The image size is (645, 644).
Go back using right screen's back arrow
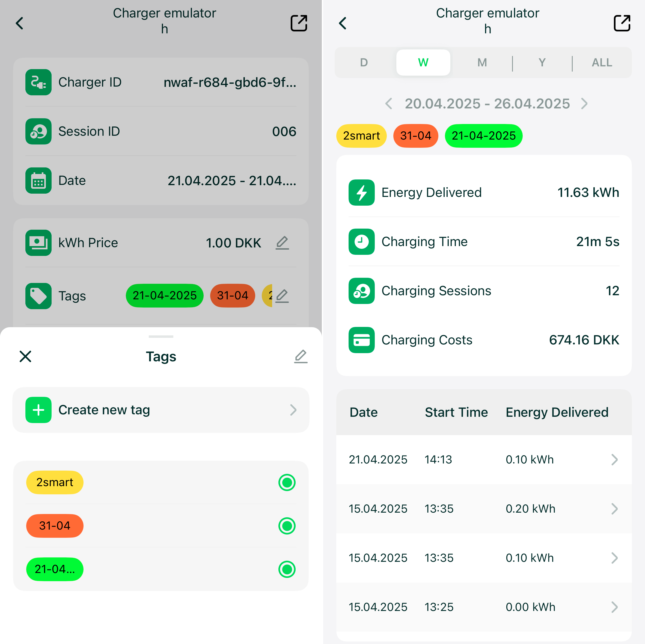(x=343, y=23)
